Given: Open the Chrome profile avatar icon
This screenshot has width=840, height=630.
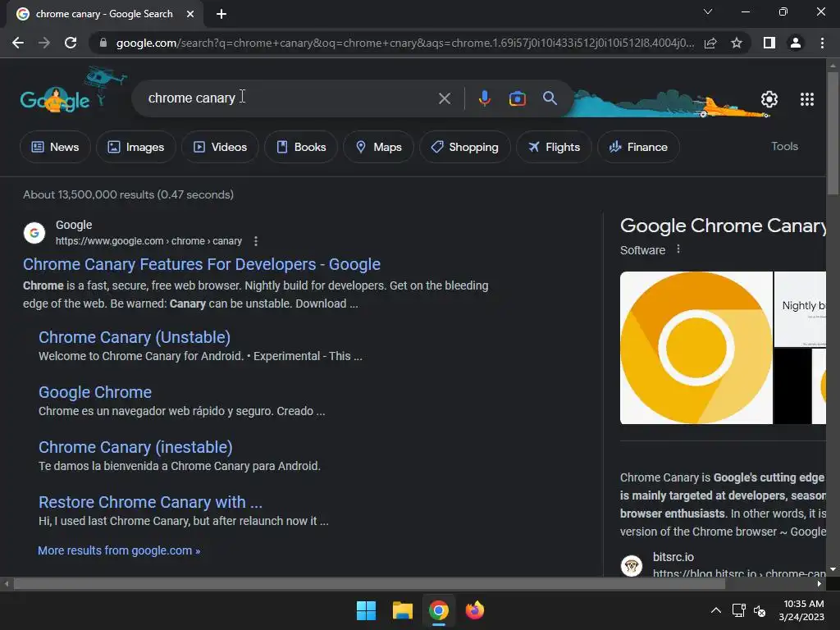Looking at the screenshot, I should pyautogui.click(x=796, y=43).
